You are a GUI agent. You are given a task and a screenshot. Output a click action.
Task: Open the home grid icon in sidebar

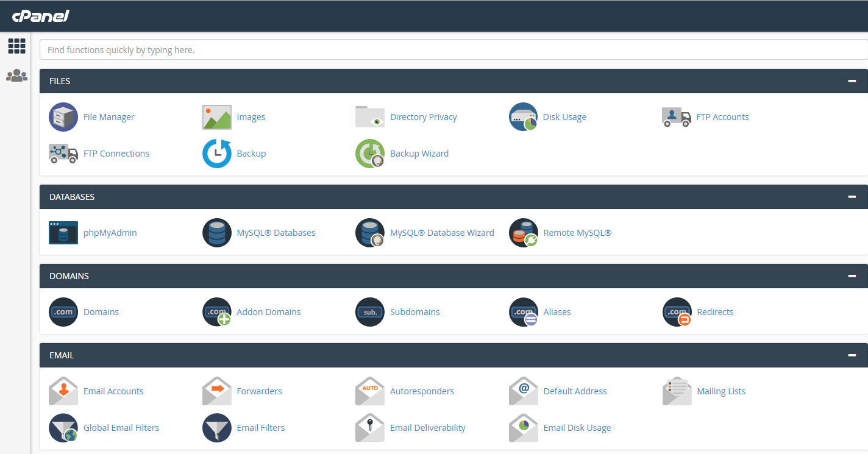click(16, 46)
